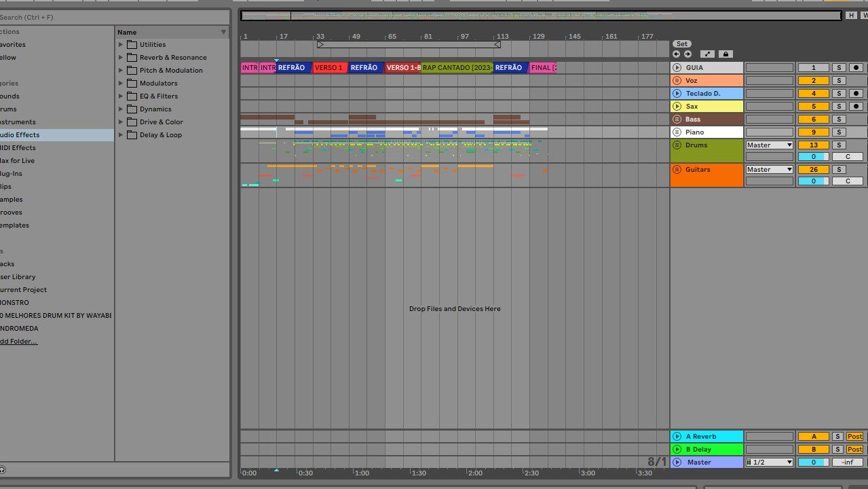Viewport: 868px width, 489px height.
Task: Deactivate the Bass track via button 6
Action: [x=813, y=120]
